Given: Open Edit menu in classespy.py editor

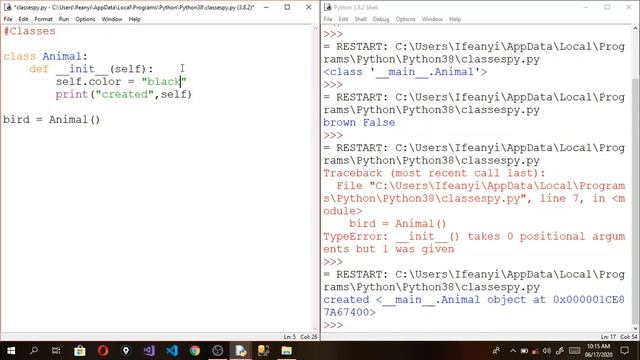Looking at the screenshot, I should click(x=23, y=19).
